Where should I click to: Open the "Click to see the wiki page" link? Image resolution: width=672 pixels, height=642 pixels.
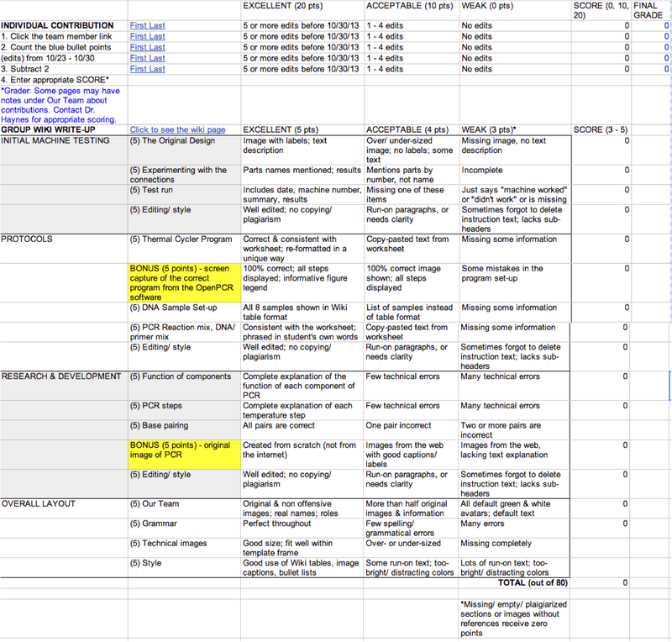[177, 130]
